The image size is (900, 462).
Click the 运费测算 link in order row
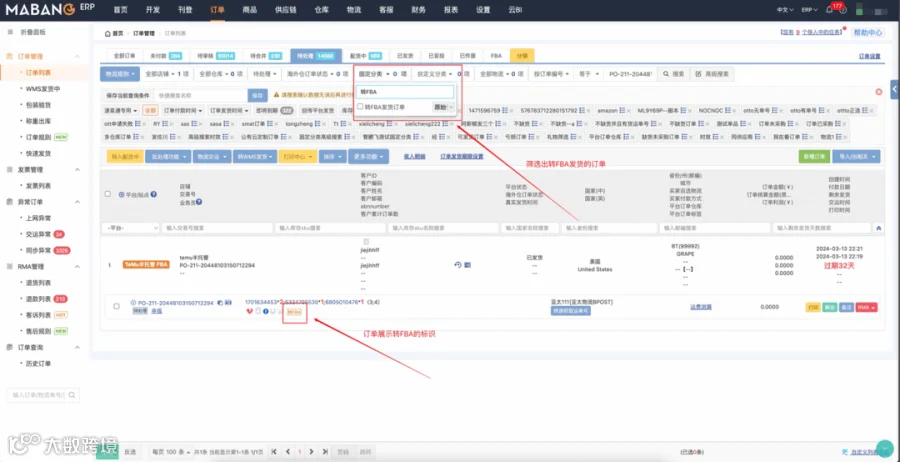pos(701,307)
